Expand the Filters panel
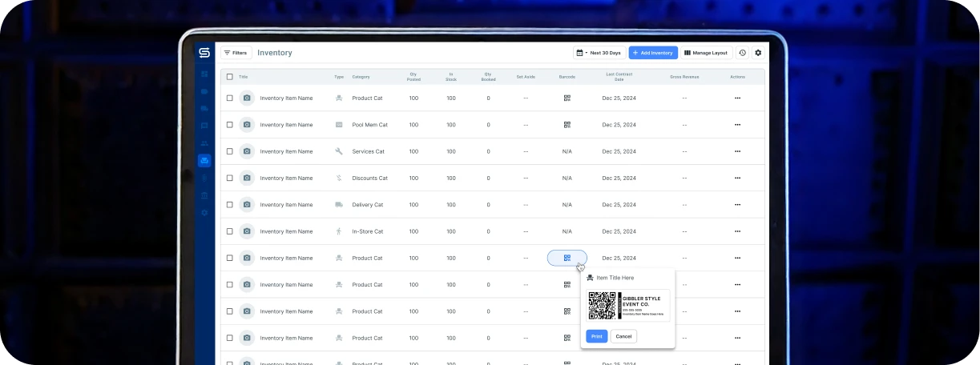 (x=236, y=53)
